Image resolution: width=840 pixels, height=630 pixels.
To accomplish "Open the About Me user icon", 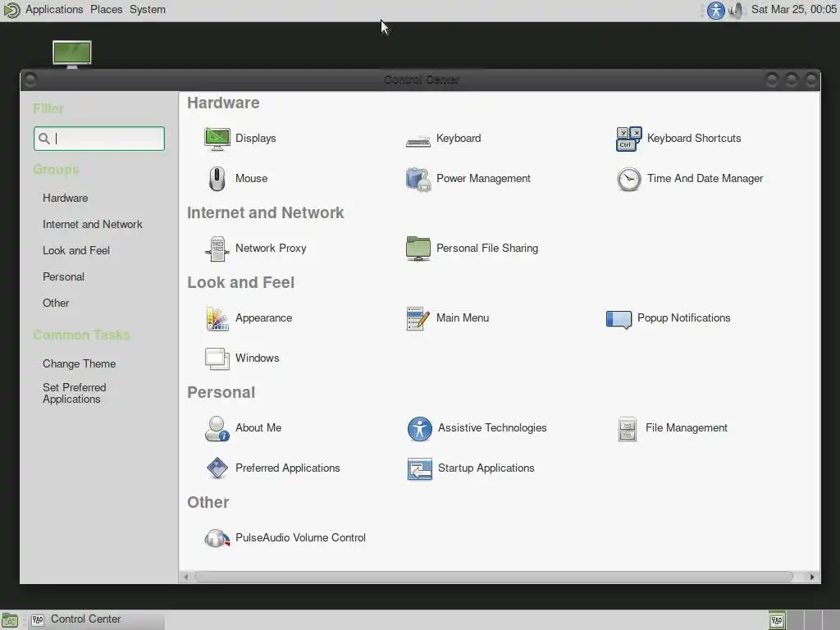I will [x=217, y=428].
